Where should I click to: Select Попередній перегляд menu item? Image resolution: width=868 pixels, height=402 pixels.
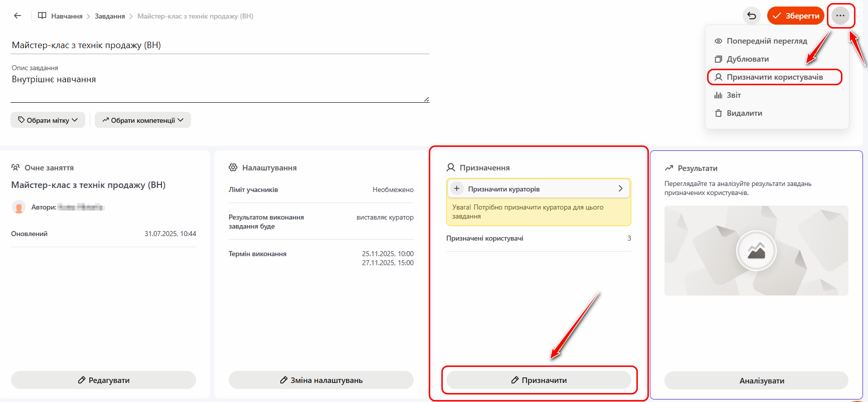766,41
